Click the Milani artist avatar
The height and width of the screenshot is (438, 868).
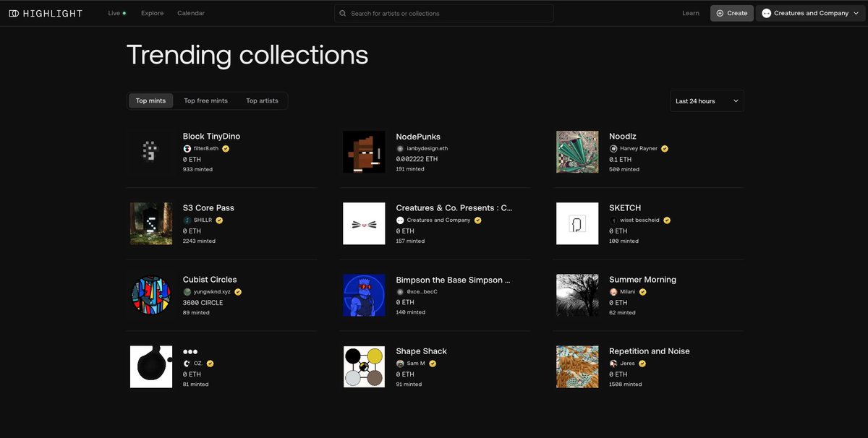pyautogui.click(x=613, y=292)
